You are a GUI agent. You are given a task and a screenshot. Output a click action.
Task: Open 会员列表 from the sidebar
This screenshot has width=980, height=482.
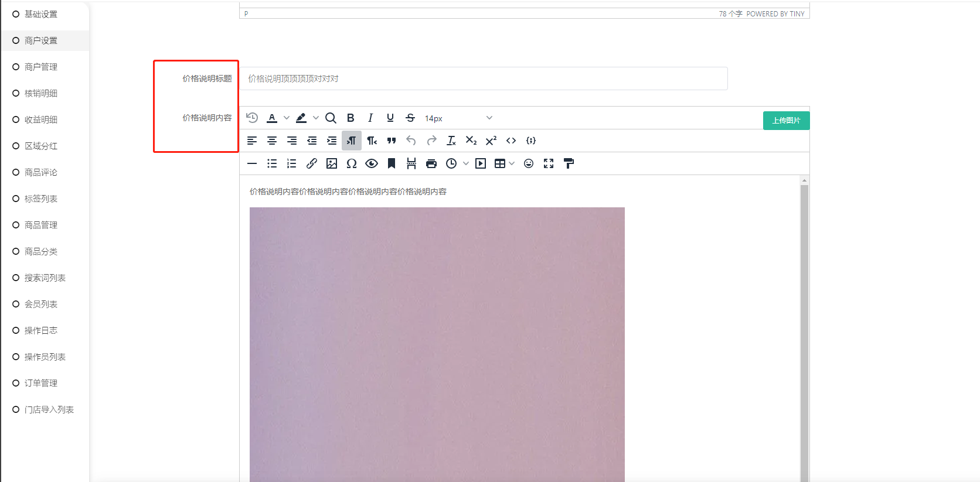41,304
